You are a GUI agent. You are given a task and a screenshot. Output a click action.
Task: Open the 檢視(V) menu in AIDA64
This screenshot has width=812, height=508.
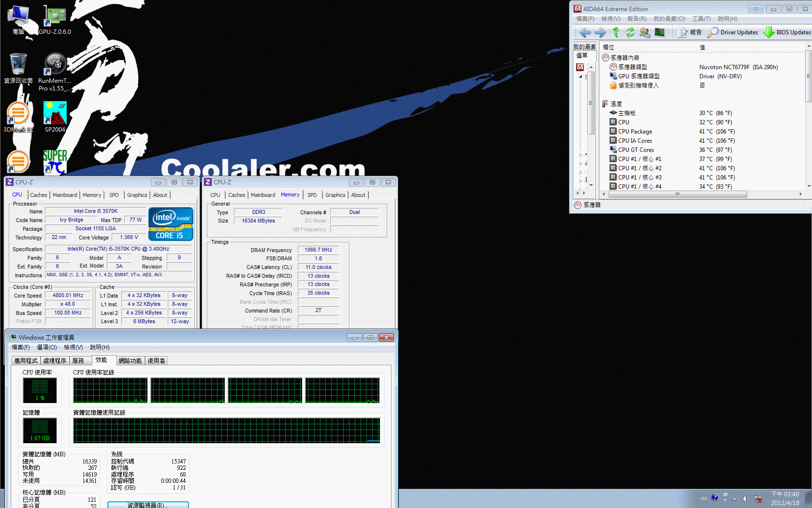[x=610, y=19]
